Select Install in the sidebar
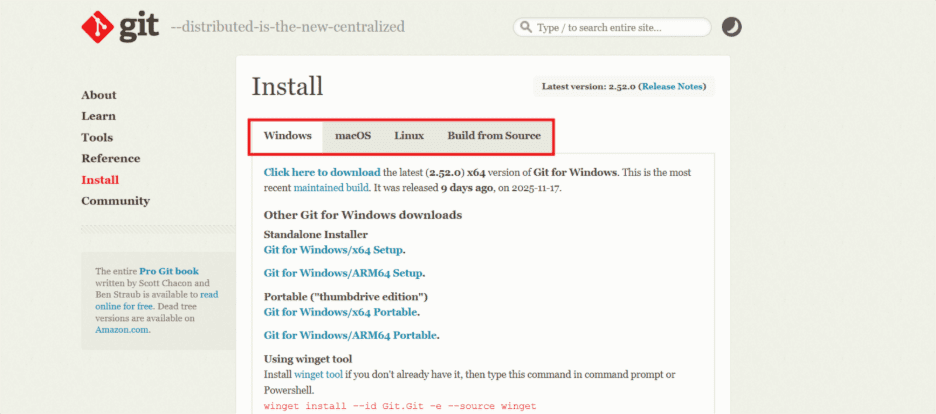Screen dimensions: 936x414 click(x=100, y=180)
